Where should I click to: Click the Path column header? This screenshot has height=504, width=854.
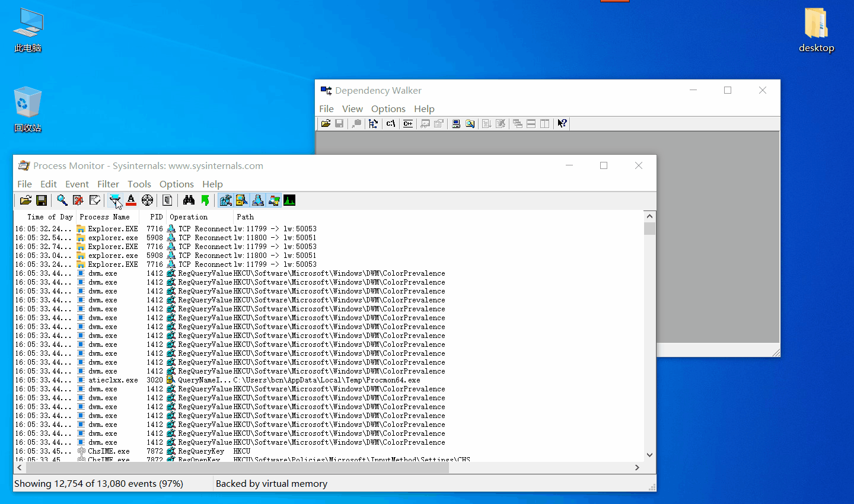click(438, 217)
